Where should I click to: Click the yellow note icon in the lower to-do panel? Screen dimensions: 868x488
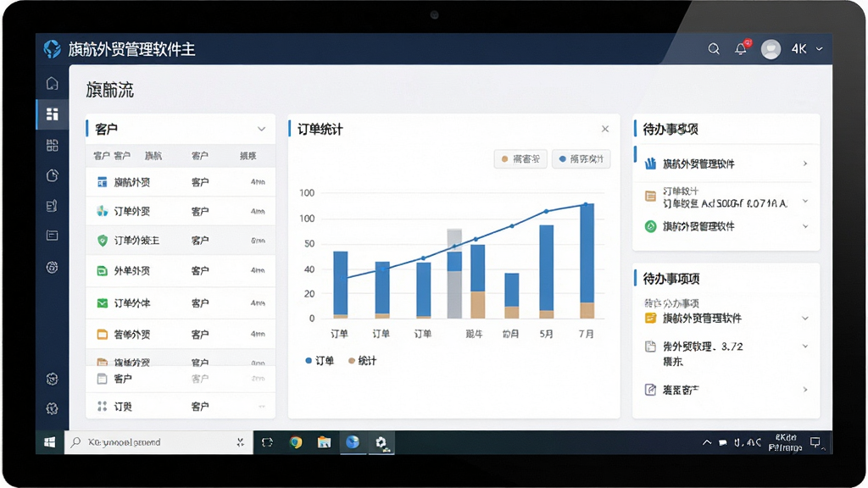tap(650, 319)
